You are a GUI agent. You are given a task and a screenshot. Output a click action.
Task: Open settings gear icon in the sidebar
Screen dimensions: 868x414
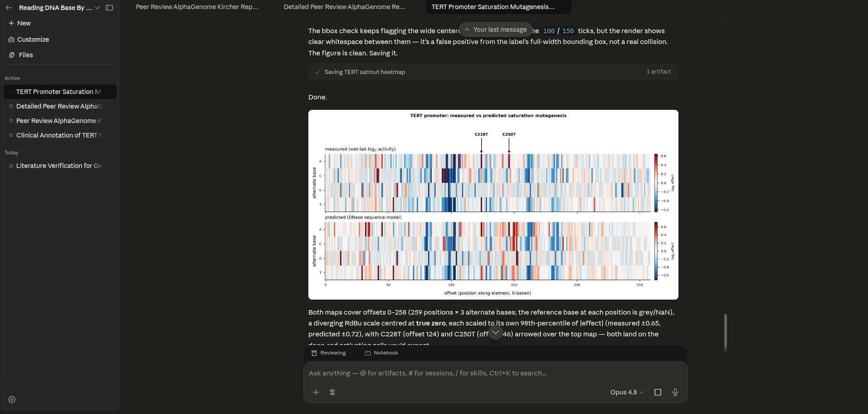pyautogui.click(x=12, y=399)
